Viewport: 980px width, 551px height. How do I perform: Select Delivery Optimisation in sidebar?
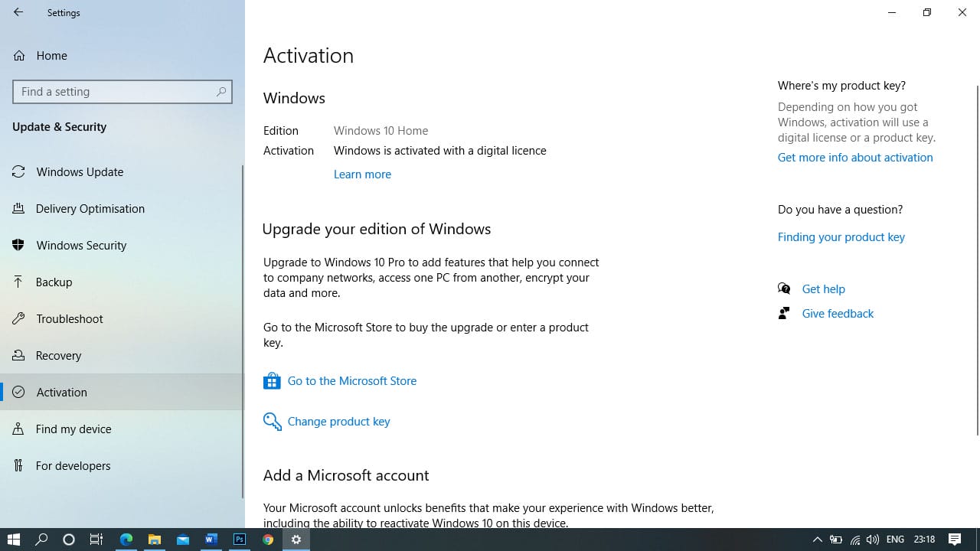tap(90, 208)
